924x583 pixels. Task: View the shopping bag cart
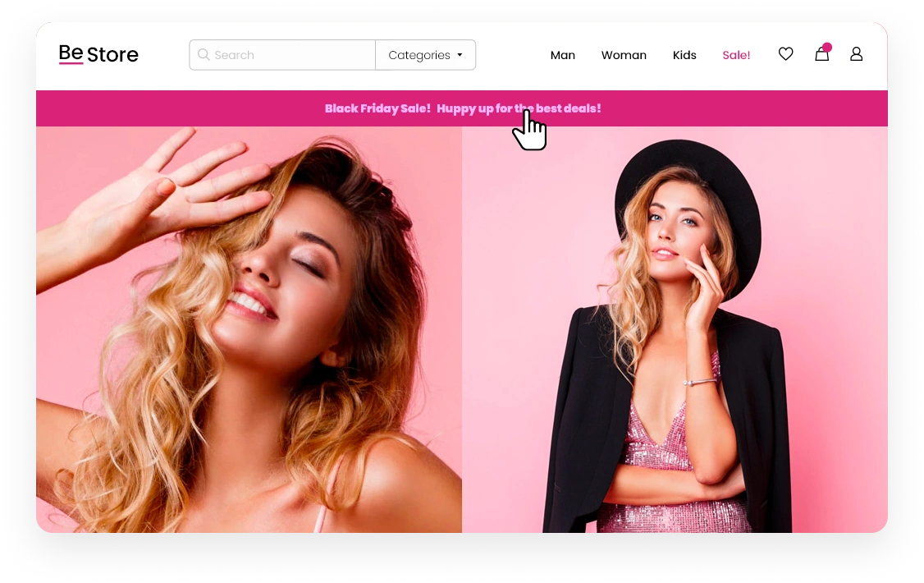[821, 56]
